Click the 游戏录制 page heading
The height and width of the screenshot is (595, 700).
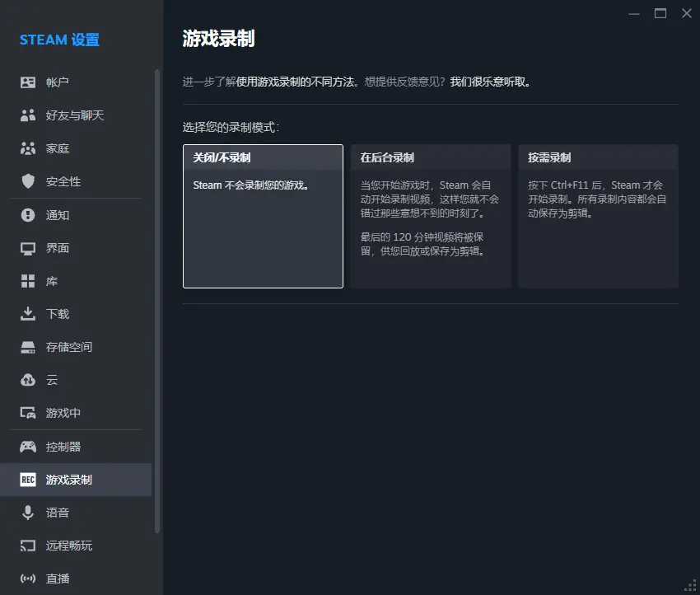pos(218,39)
